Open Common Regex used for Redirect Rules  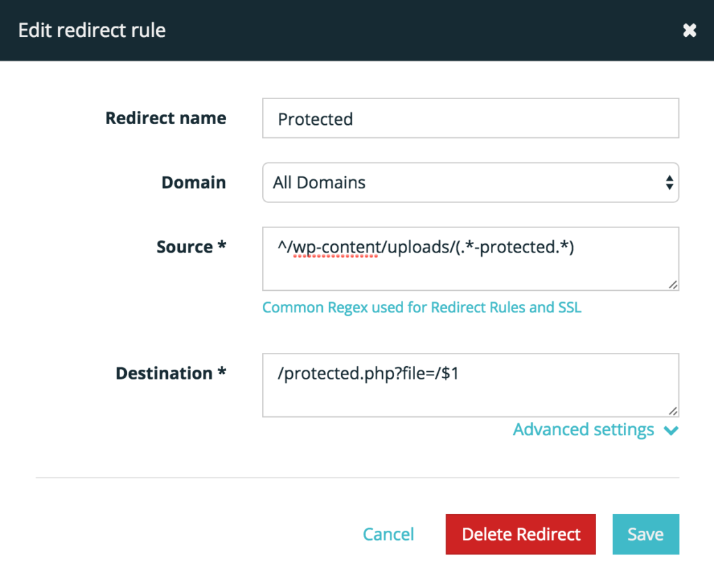(422, 307)
